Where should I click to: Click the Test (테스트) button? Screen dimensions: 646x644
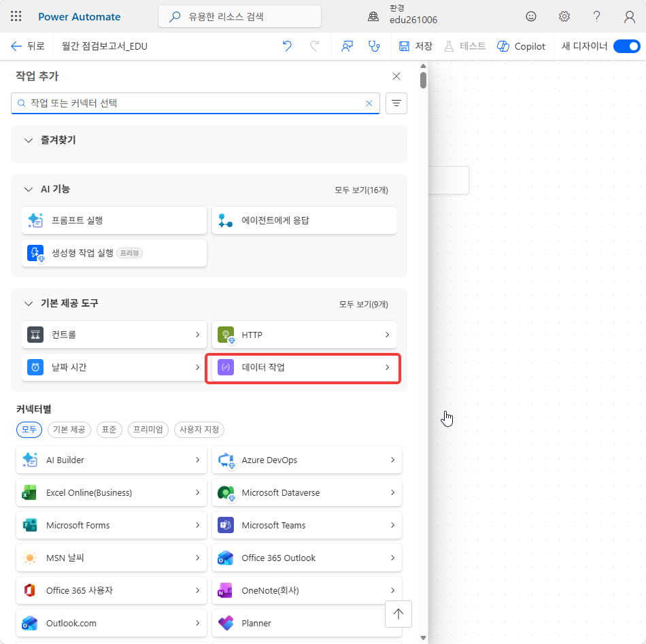tap(465, 46)
